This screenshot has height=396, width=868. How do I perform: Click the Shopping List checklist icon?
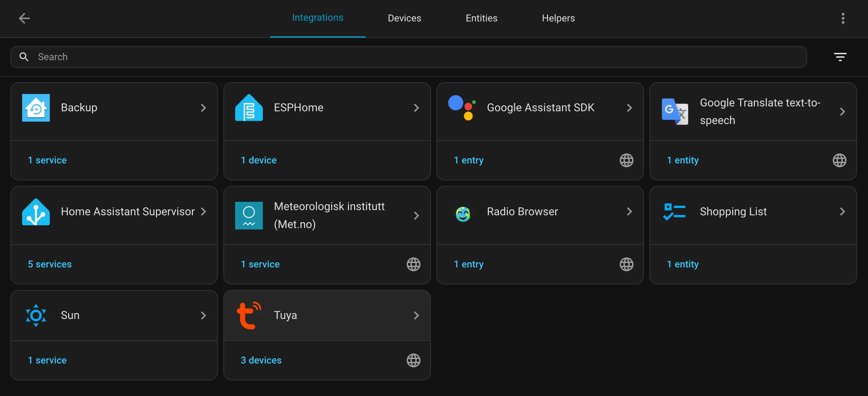(x=674, y=212)
